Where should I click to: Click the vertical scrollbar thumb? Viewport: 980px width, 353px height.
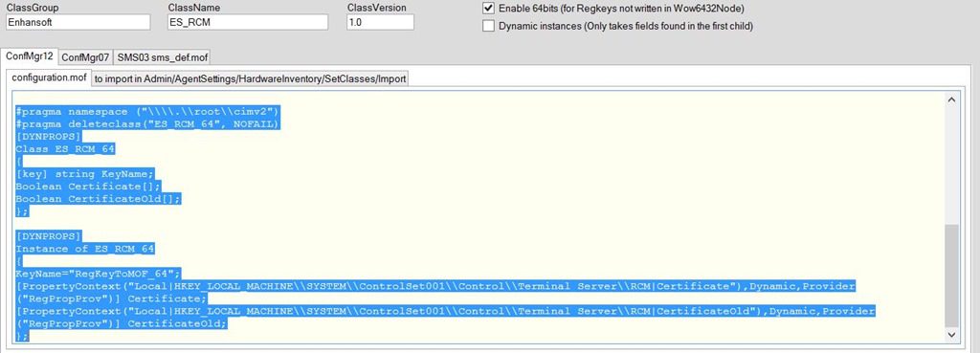(x=951, y=276)
